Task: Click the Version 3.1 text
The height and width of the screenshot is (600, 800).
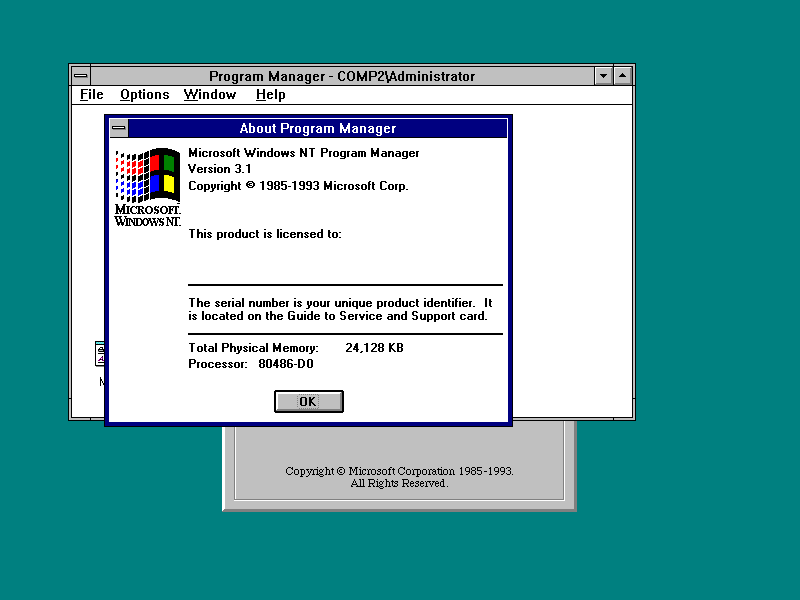Action: point(220,169)
